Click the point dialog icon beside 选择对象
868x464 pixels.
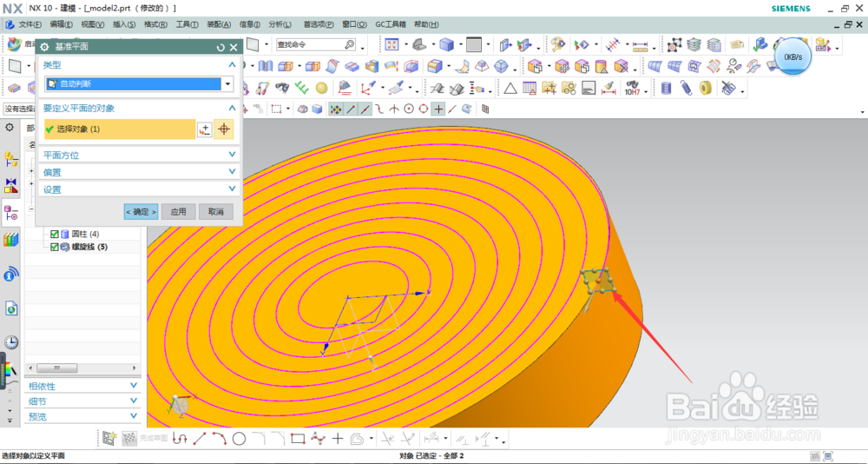(x=205, y=129)
